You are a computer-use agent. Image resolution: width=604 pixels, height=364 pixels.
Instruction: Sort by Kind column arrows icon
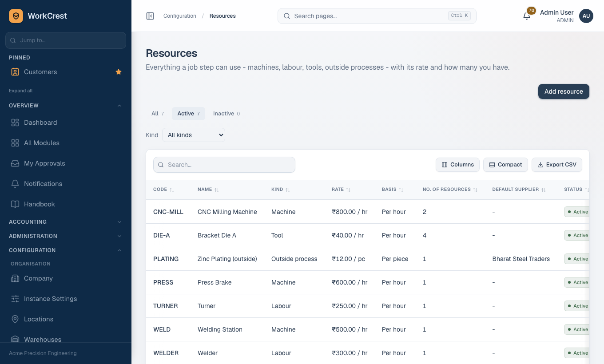point(288,190)
